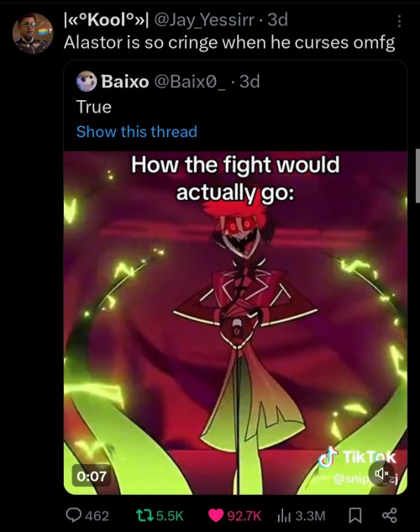Open the |«°Kool°»| display name
Image resolution: width=420 pixels, height=532 pixels.
[x=107, y=20]
